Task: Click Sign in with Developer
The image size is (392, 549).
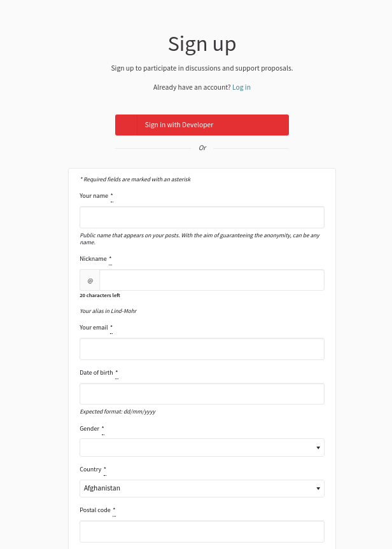Action: 202,125
